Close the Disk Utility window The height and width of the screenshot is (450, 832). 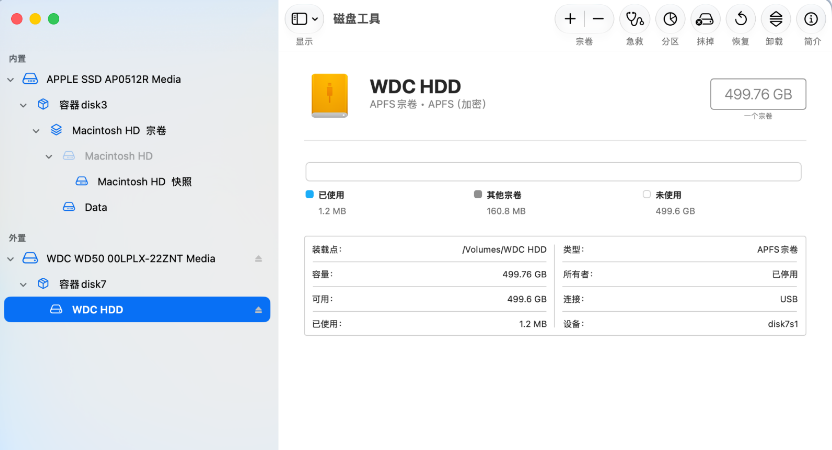[x=17, y=19]
